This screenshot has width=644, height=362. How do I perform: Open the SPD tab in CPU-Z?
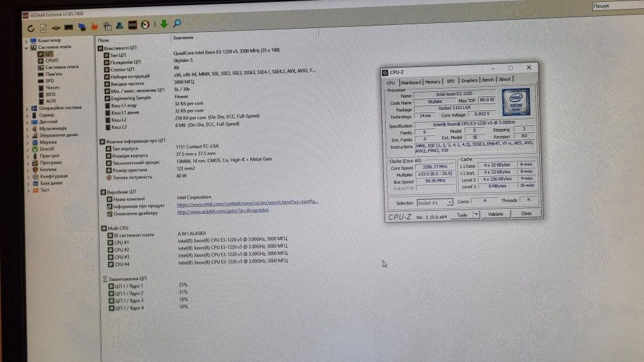tap(450, 81)
